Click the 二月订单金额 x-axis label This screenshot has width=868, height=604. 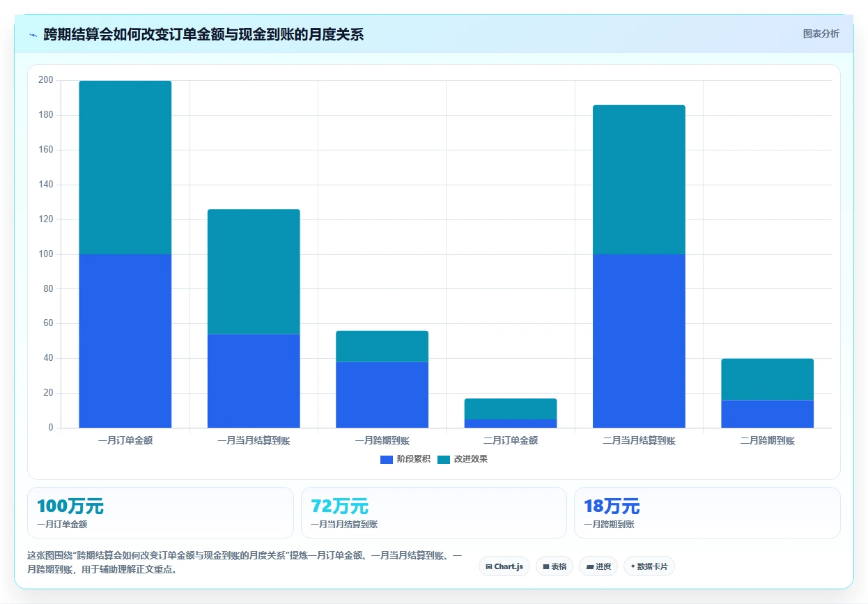point(511,440)
